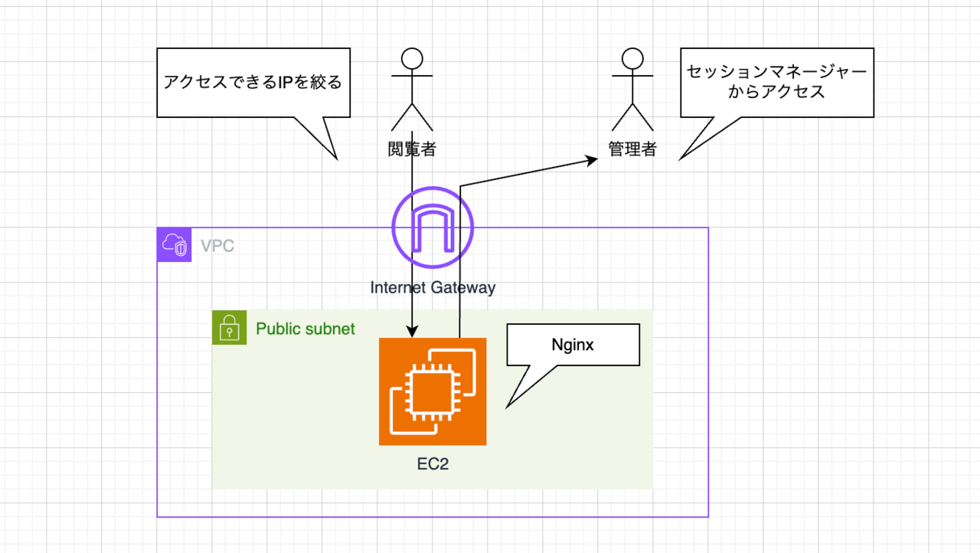The width and height of the screenshot is (980, 553).
Task: Click the Internet Gateway icon
Action: pos(433,227)
